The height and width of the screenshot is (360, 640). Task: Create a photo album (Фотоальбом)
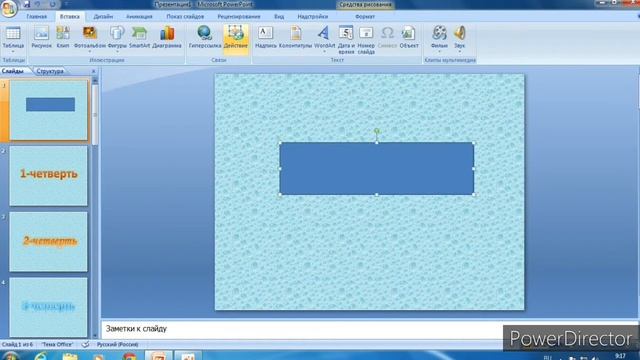coord(90,38)
